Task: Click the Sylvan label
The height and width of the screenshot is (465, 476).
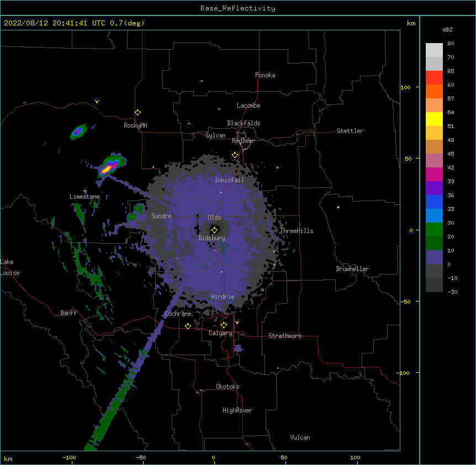Action: point(215,135)
